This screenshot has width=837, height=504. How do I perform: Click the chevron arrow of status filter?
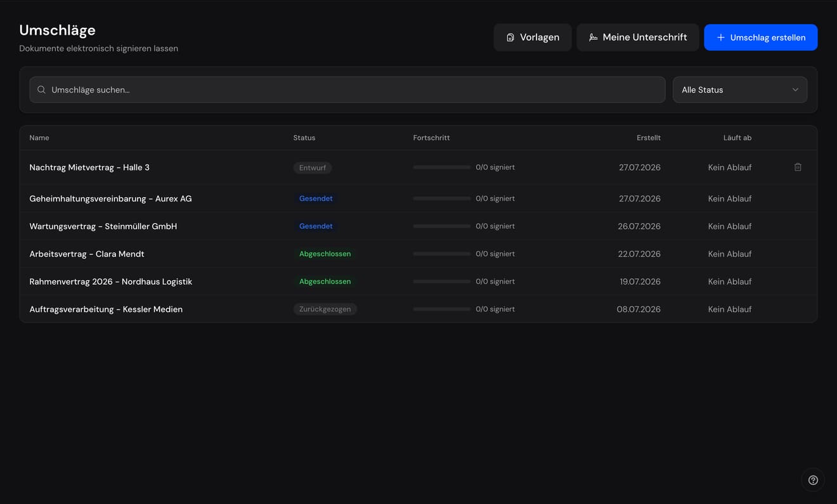point(795,90)
